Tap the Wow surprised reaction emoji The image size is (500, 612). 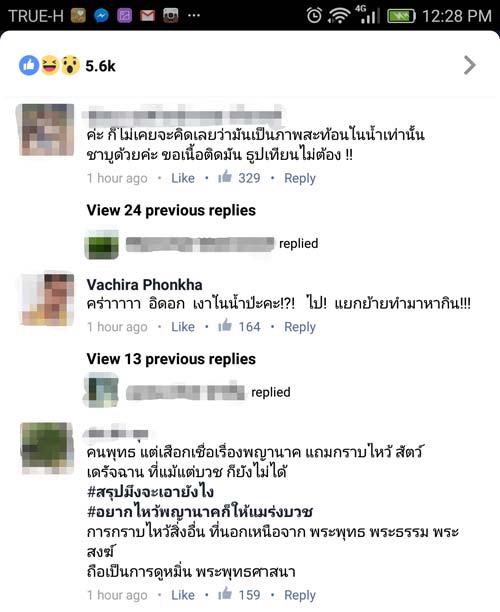point(71,65)
